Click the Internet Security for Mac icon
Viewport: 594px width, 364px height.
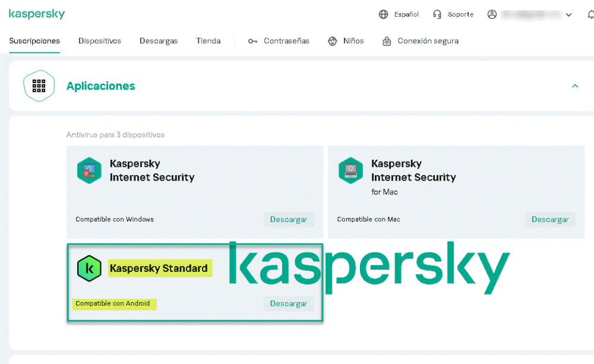tap(350, 170)
